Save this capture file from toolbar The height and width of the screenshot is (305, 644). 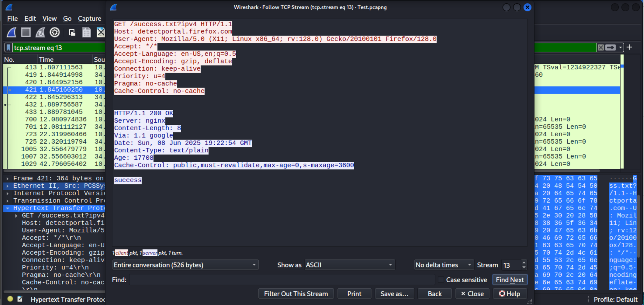(x=87, y=32)
